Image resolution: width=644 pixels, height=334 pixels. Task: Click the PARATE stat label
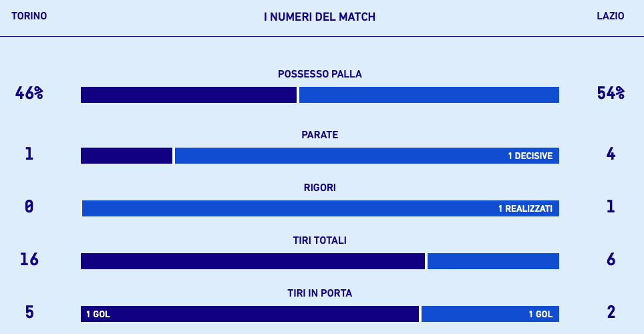point(319,135)
